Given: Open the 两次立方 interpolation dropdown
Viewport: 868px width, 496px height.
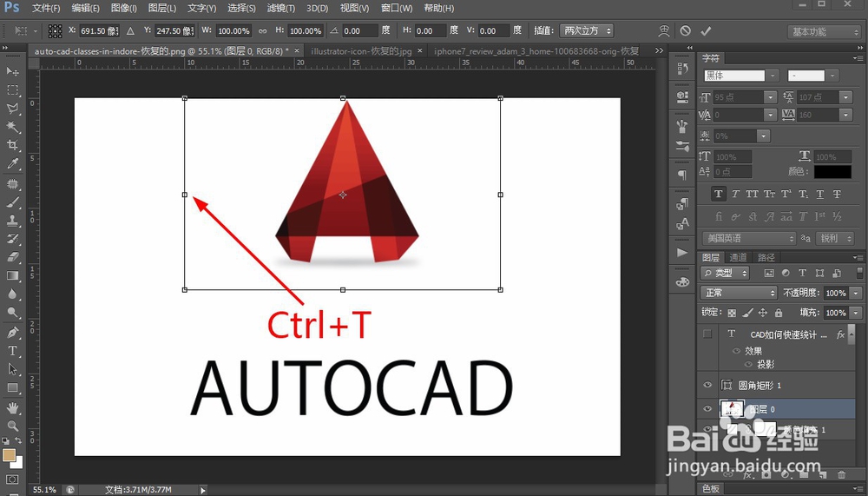Looking at the screenshot, I should tap(586, 31).
